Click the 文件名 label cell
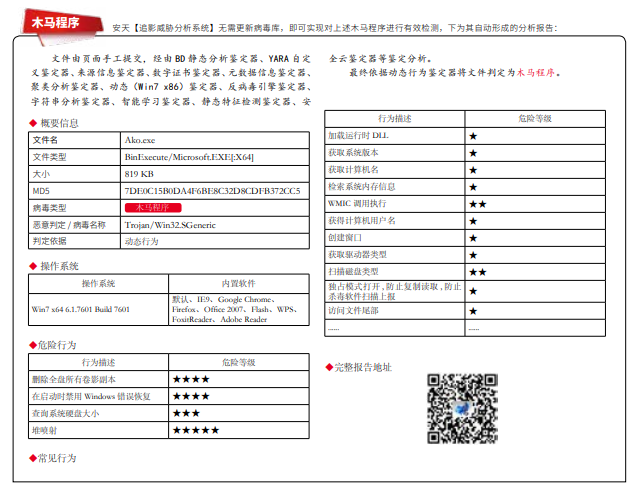 [x=74, y=140]
